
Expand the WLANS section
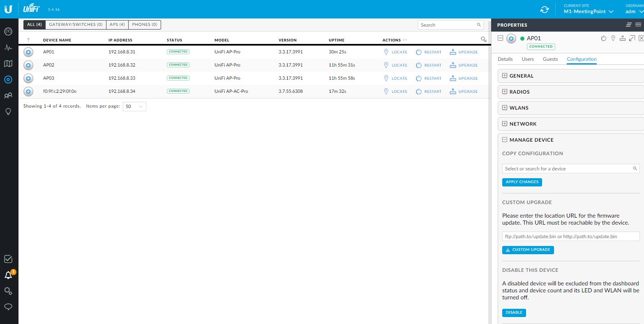click(x=505, y=108)
